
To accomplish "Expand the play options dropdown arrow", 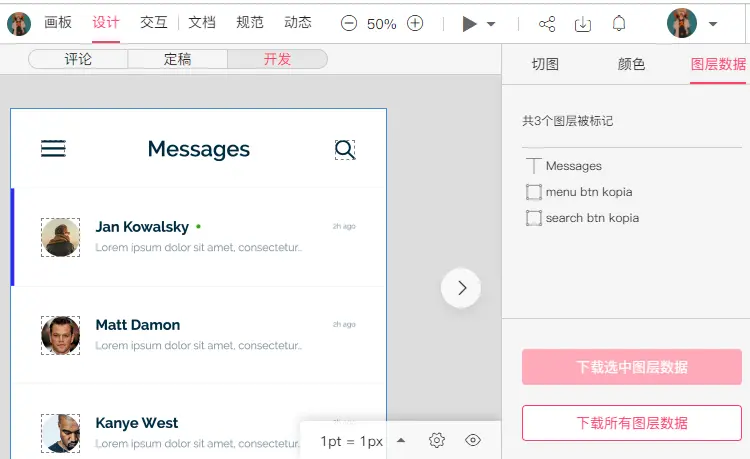I will [x=491, y=24].
